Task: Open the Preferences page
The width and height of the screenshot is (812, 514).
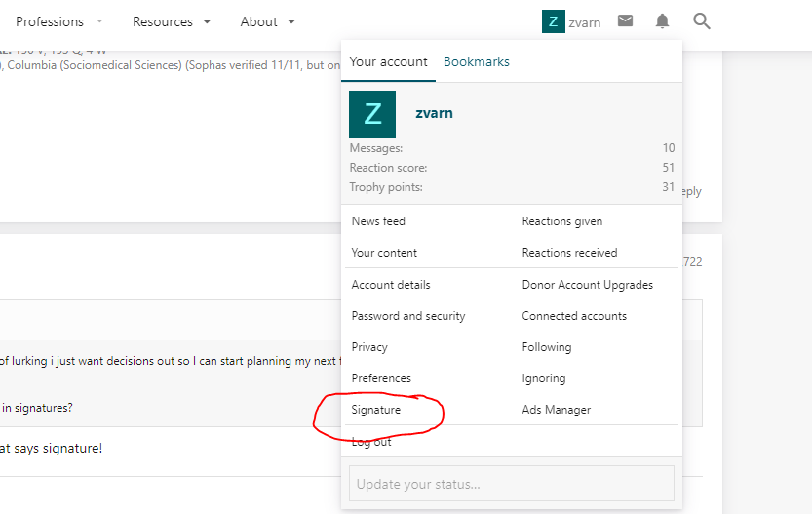Action: click(x=381, y=378)
